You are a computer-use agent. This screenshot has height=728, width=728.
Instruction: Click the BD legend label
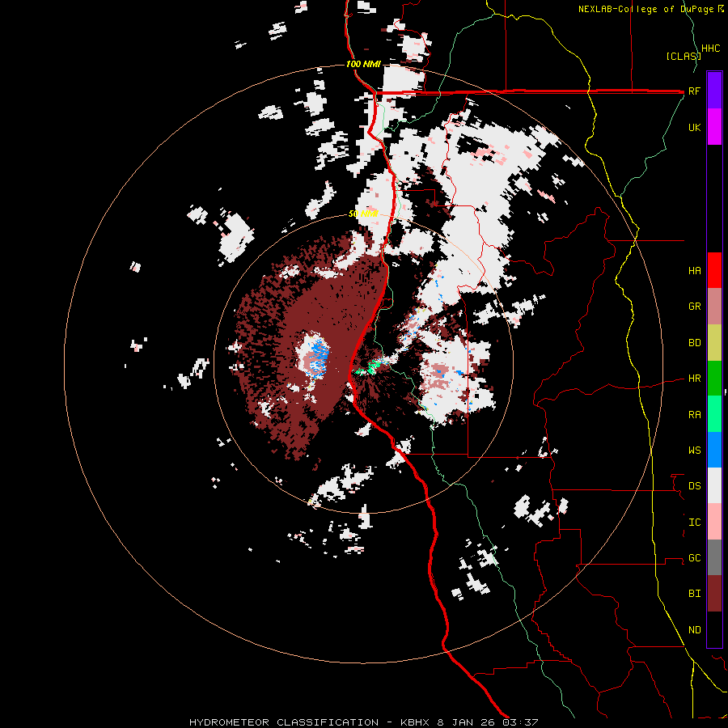pos(694,343)
